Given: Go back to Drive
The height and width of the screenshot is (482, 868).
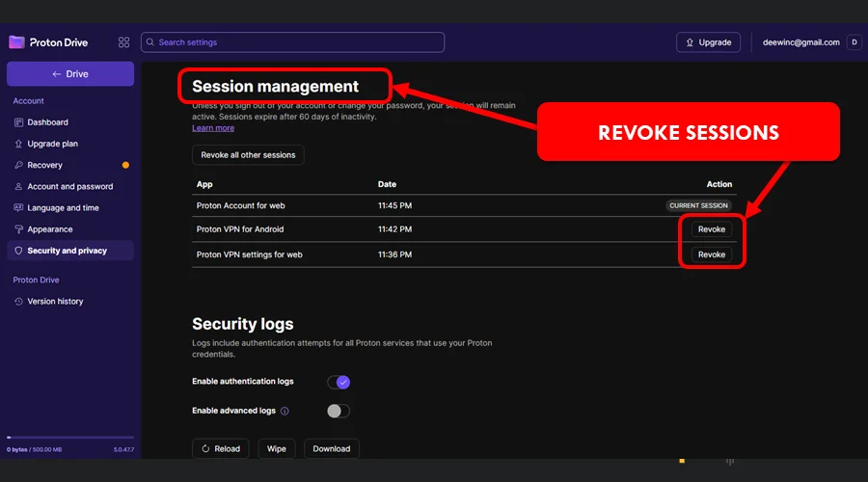Looking at the screenshot, I should (x=70, y=73).
